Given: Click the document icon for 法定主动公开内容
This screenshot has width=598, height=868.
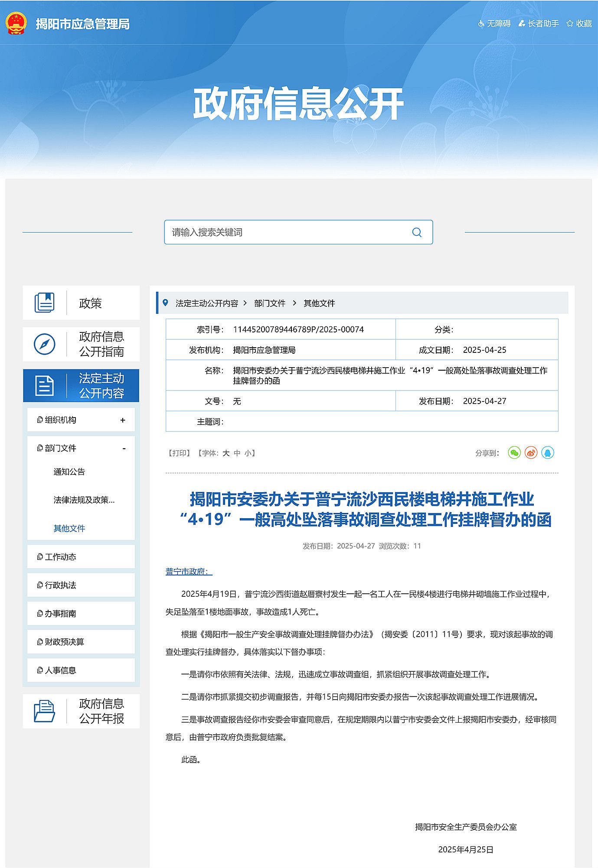Looking at the screenshot, I should (x=44, y=385).
